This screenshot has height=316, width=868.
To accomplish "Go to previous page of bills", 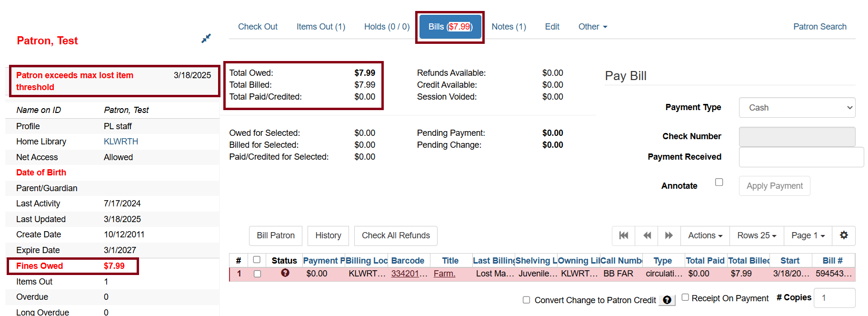I will coord(647,235).
